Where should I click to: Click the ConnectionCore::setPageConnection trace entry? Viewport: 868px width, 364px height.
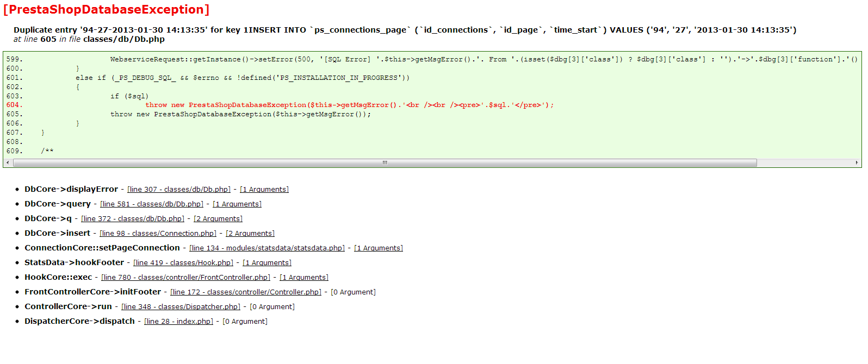(x=102, y=248)
